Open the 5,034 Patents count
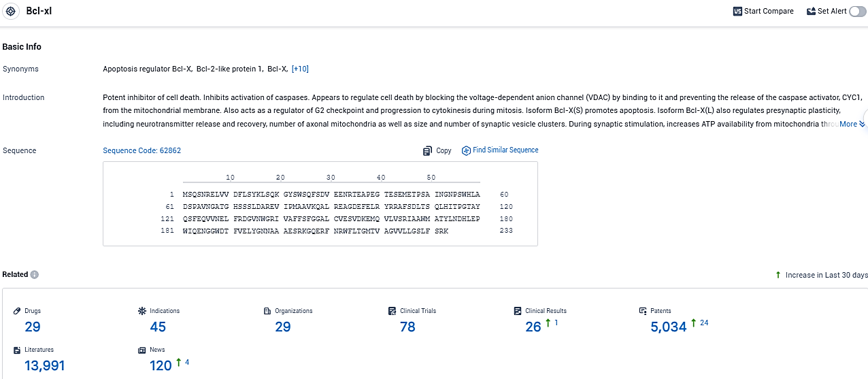Image resolution: width=868 pixels, height=379 pixels. pos(669,327)
